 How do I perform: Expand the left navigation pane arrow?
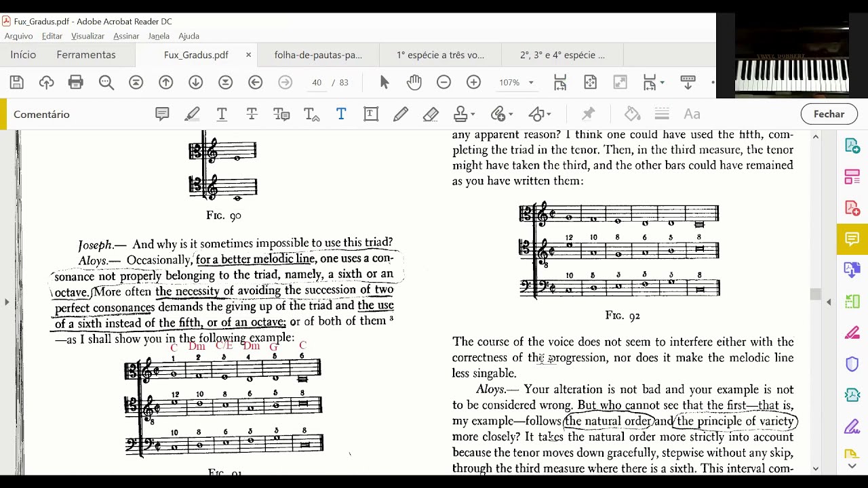7,302
